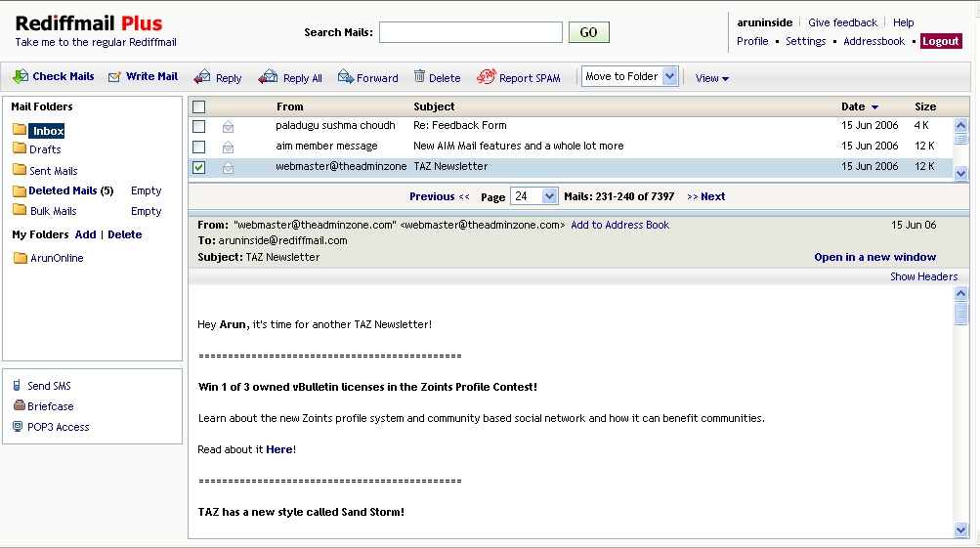
Task: Open the Page number 24 dropdown
Action: pos(533,196)
